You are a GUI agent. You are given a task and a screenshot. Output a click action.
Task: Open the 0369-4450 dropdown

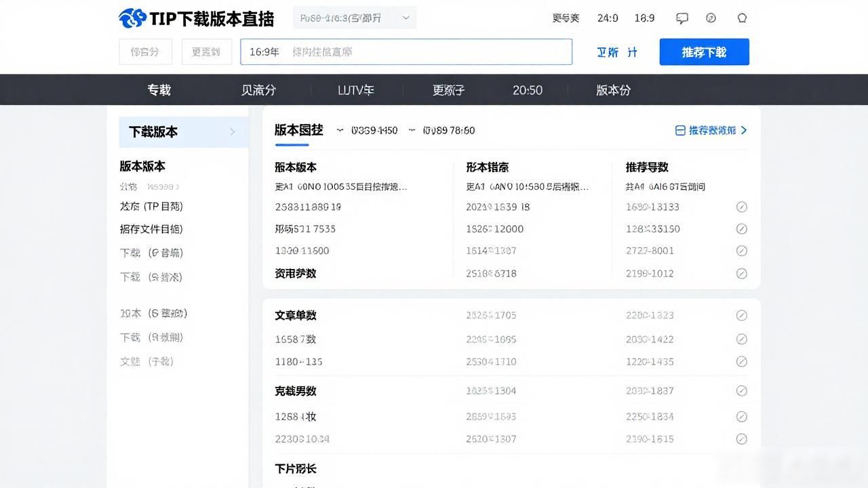(368, 130)
